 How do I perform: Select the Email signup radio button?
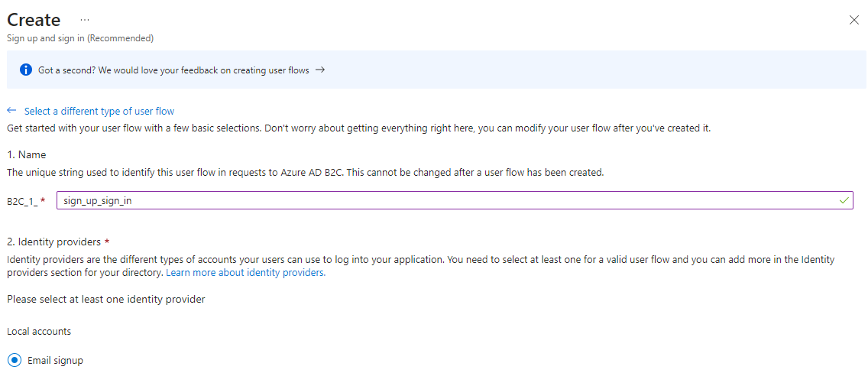15,361
